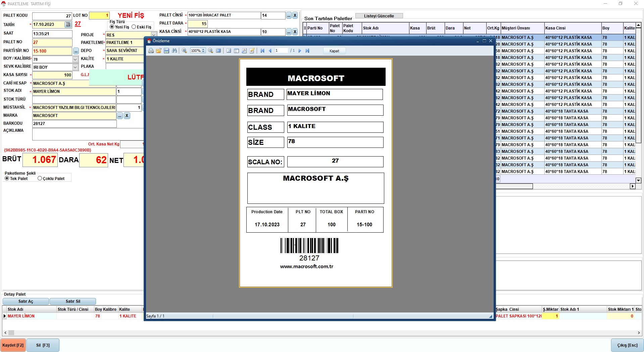Open the folder icon in preview toolbar

tap(159, 51)
